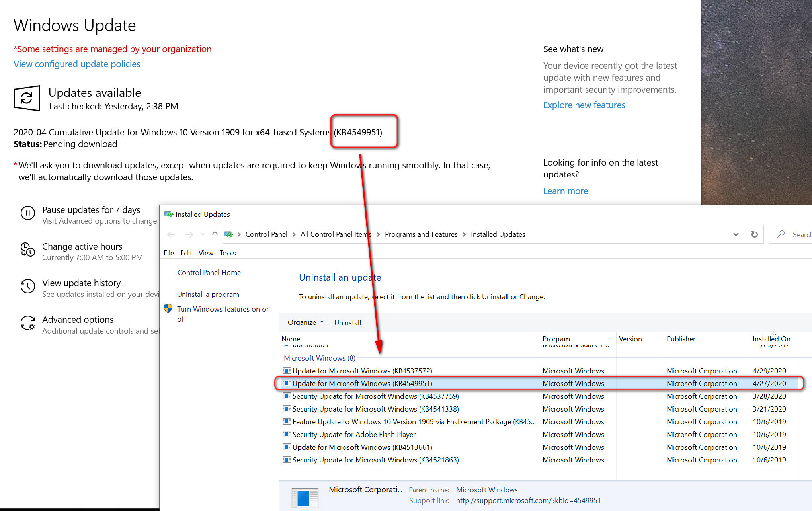Select Security Update KB4541338 row
Screen dimensions: 812x511
click(x=375, y=409)
